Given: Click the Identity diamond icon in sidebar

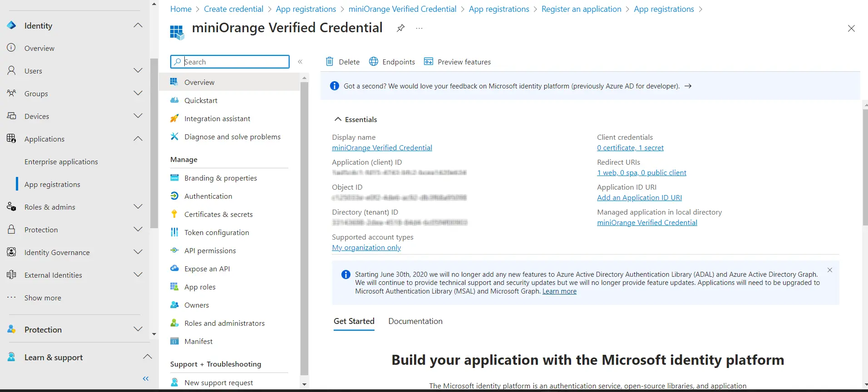Looking at the screenshot, I should coord(11,25).
